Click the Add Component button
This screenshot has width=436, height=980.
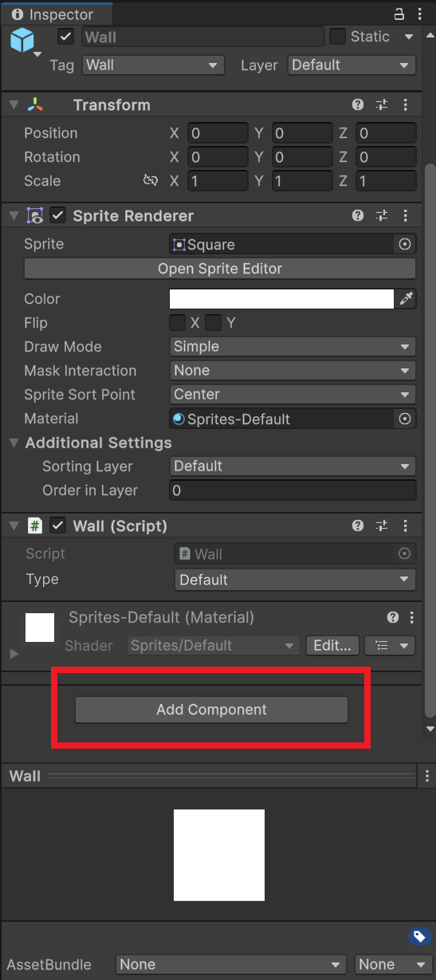click(x=212, y=710)
